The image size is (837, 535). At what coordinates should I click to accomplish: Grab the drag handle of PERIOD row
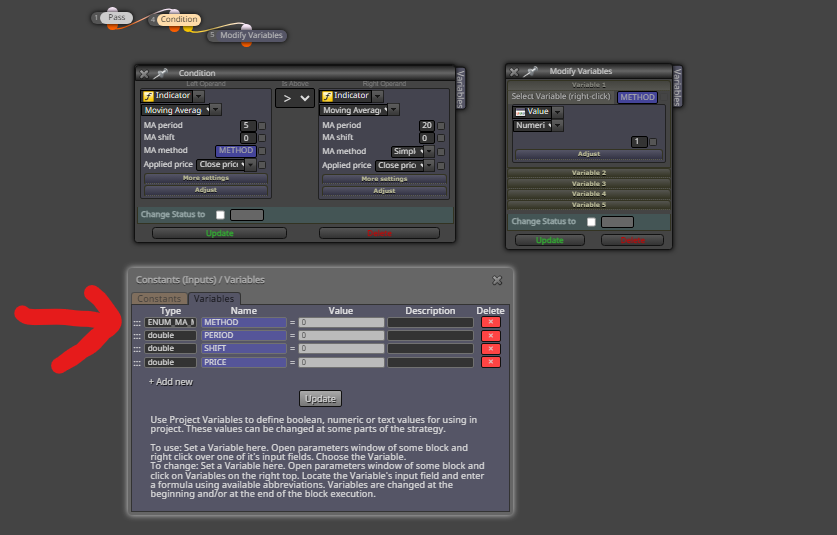click(137, 336)
